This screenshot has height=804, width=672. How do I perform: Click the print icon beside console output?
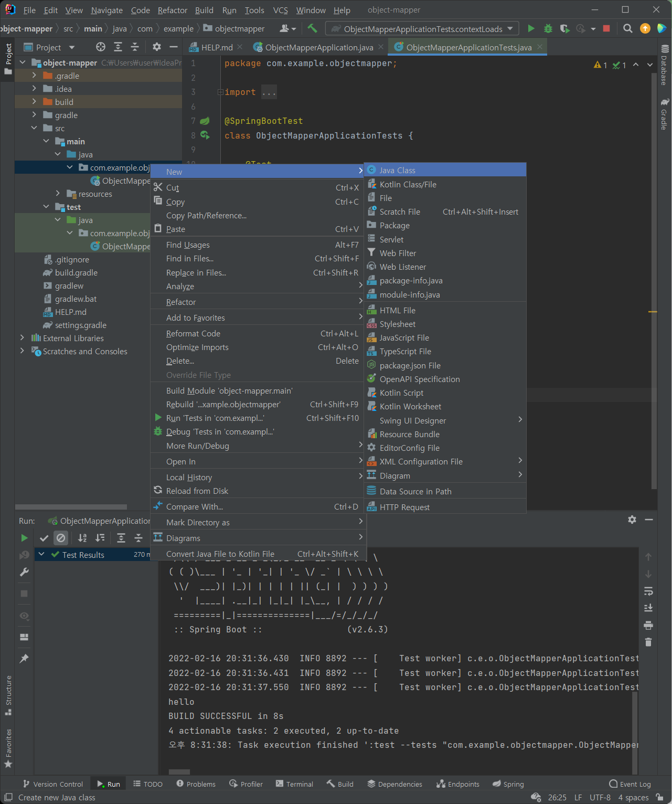click(648, 625)
